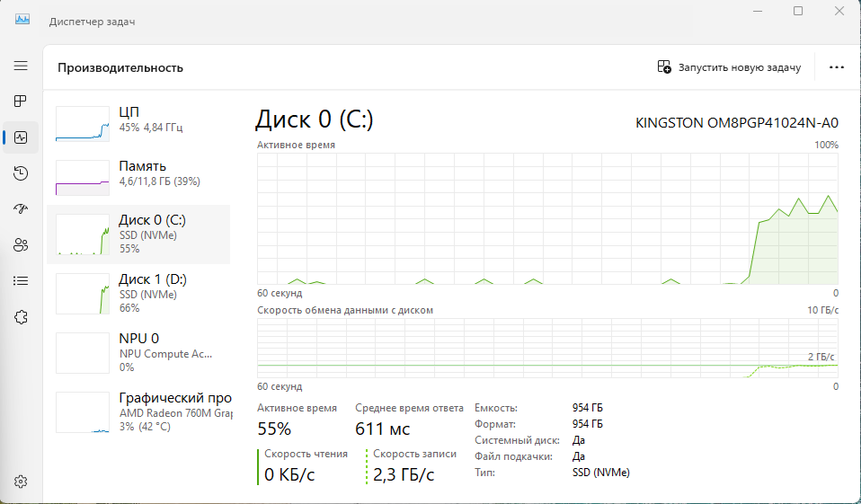Select the ЦП performance entry

138,123
